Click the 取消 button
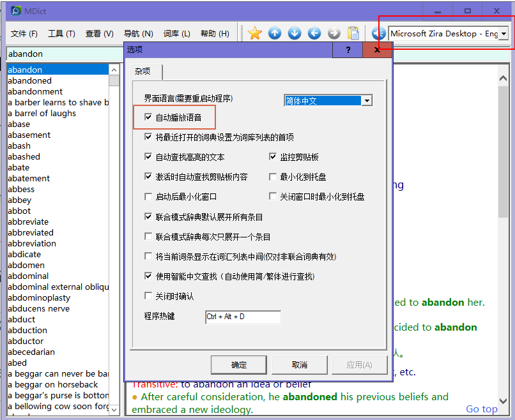The image size is (515, 420). (x=299, y=364)
